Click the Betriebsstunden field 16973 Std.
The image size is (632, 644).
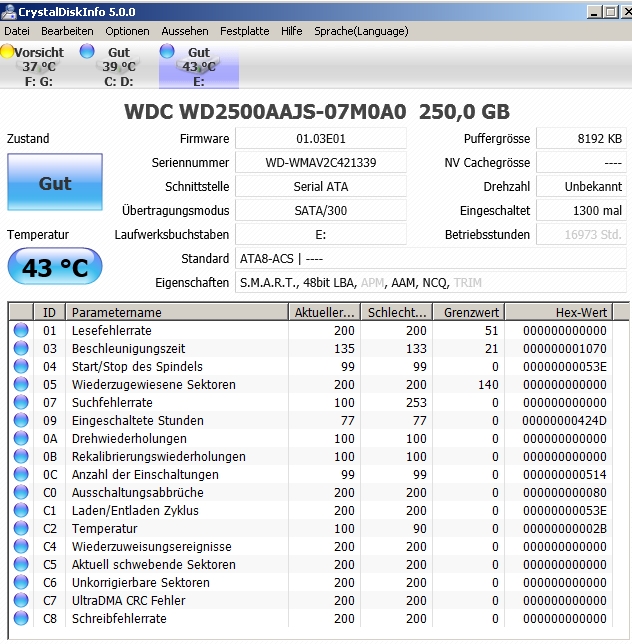[x=581, y=235]
